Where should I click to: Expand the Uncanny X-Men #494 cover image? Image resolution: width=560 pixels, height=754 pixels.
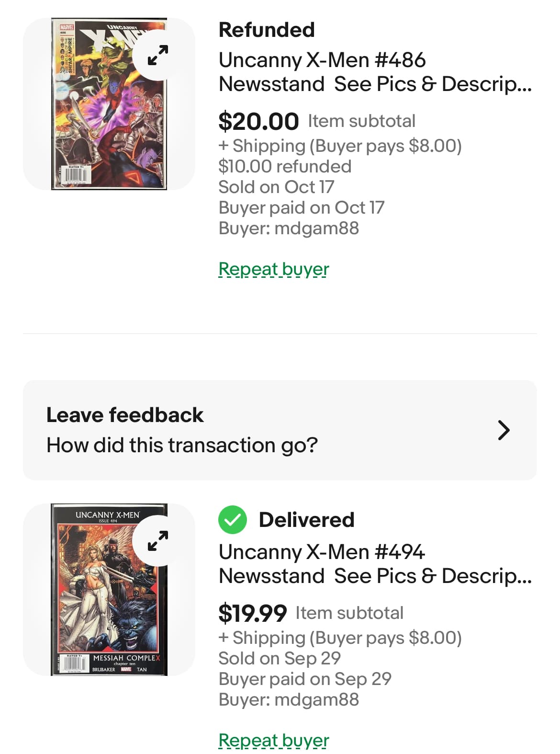(x=158, y=541)
